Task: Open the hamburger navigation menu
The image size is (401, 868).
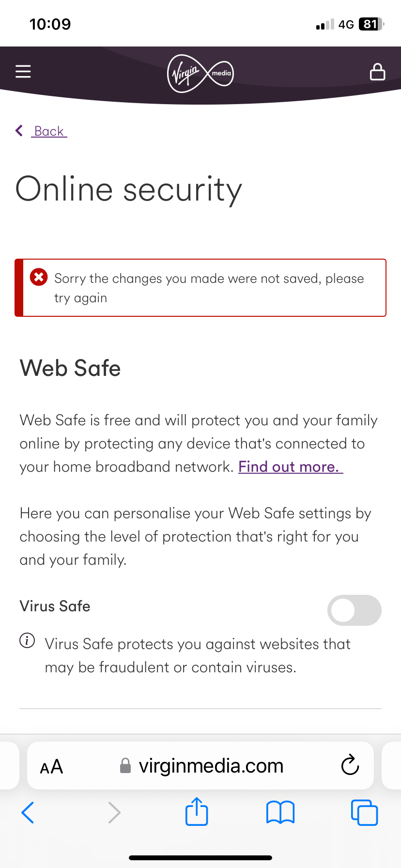Action: [23, 72]
